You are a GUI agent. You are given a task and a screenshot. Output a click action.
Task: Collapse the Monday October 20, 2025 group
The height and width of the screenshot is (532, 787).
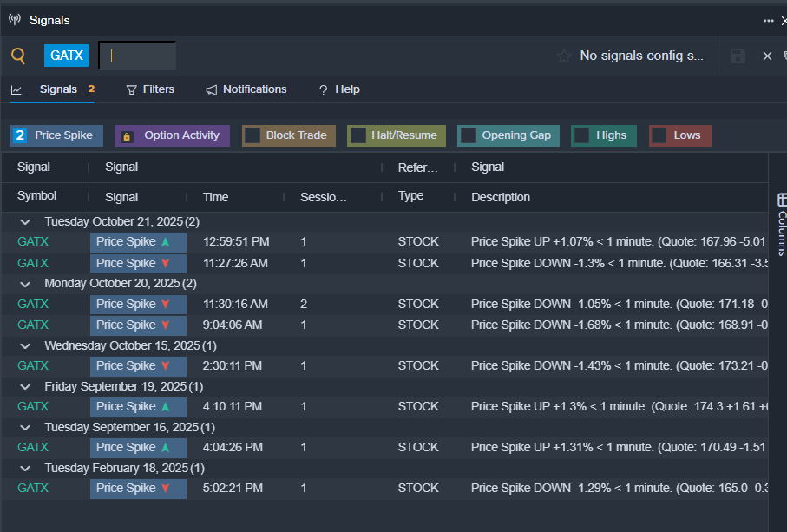click(25, 284)
